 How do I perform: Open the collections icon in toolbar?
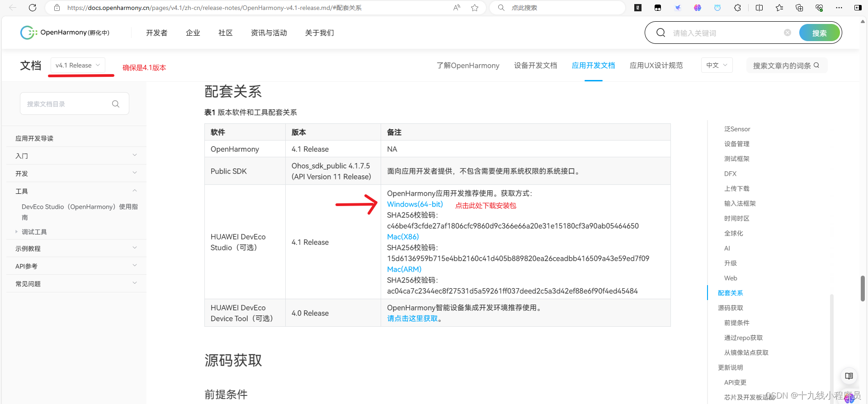pos(799,8)
